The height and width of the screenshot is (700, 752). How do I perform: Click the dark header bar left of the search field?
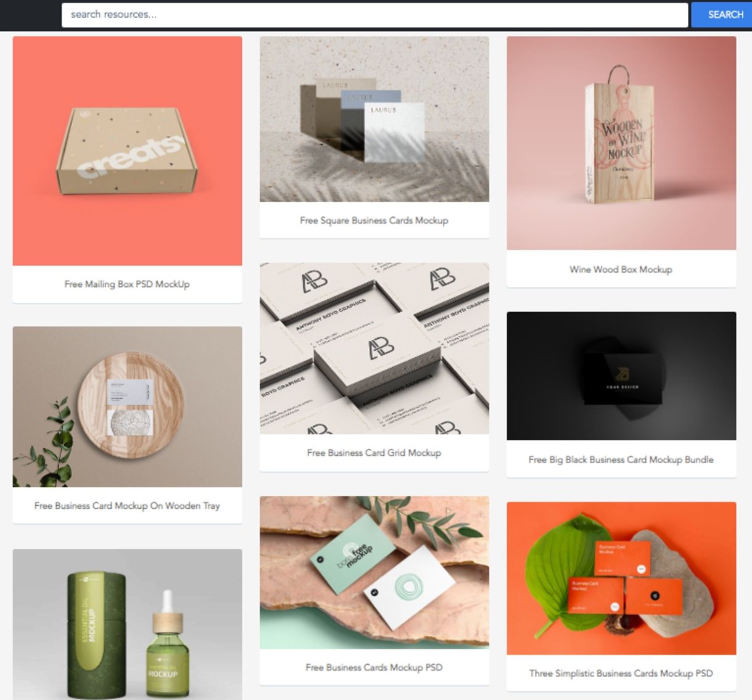point(30,15)
